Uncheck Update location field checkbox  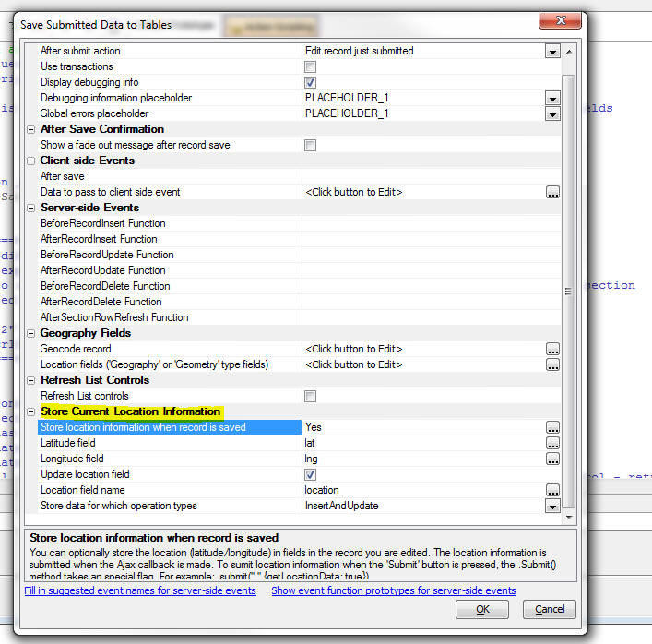[x=310, y=474]
